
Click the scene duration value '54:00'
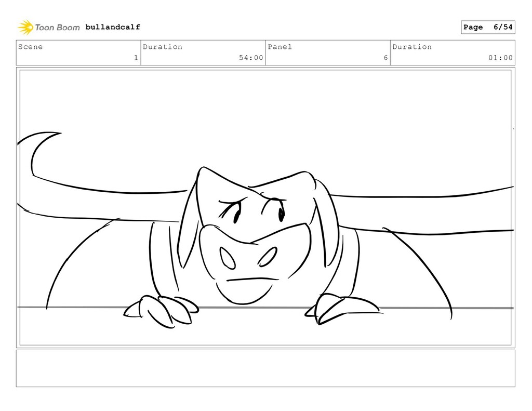251,58
